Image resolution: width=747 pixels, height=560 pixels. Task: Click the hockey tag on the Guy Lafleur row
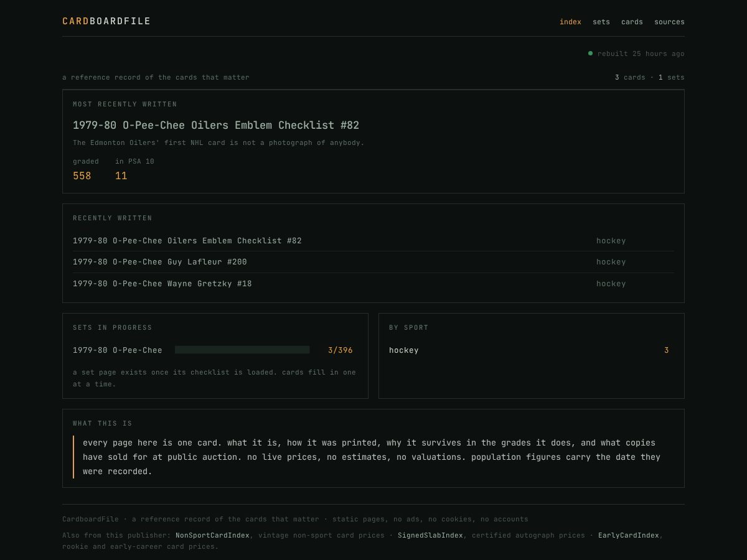tap(611, 262)
